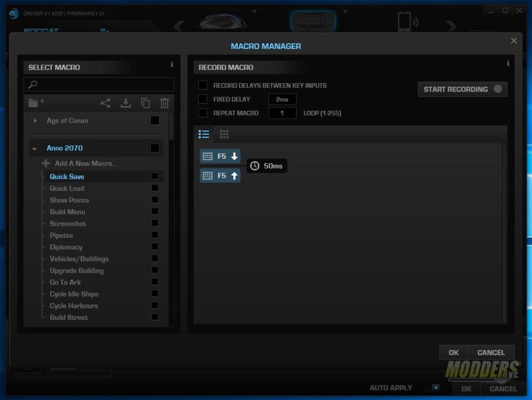Viewport: 532px width, 400px height.
Task: Click Cancel in background main window
Action: pyautogui.click(x=503, y=389)
